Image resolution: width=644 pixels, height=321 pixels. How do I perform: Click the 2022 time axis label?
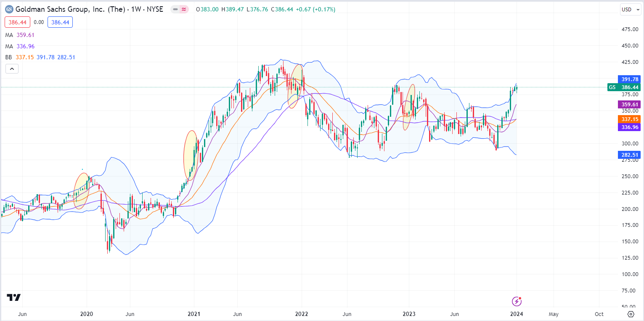coord(302,314)
